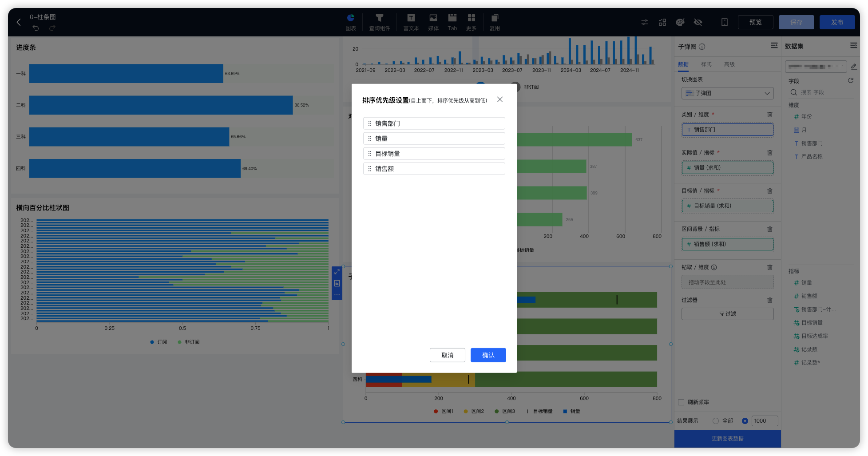868x456 pixels.
Task: Open the 查询组件 filter component tool
Action: coord(380,22)
